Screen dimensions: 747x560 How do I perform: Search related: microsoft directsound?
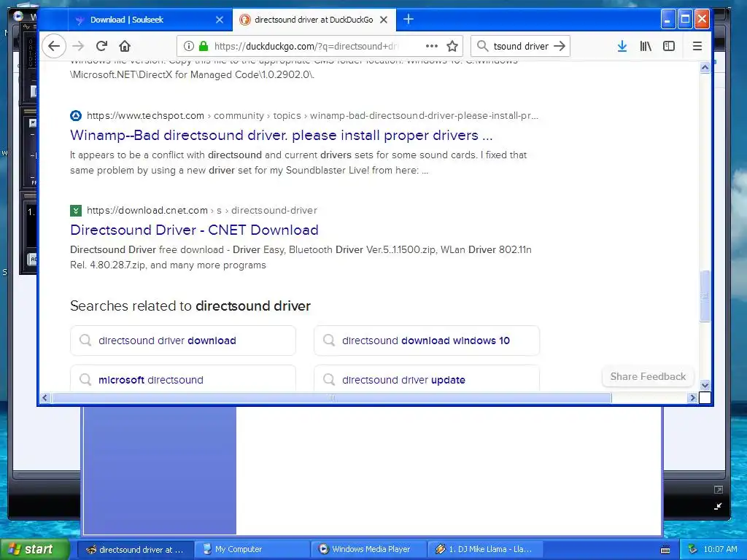[183, 379]
